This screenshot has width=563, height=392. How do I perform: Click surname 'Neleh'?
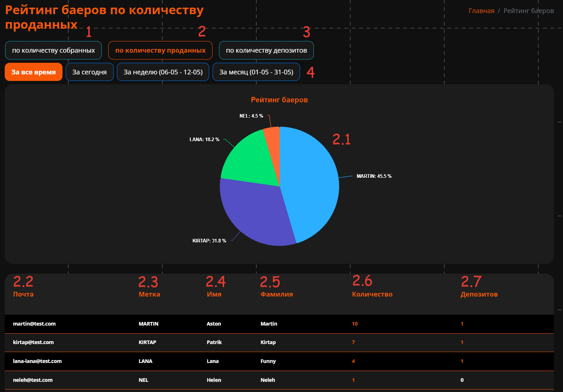[268, 380]
